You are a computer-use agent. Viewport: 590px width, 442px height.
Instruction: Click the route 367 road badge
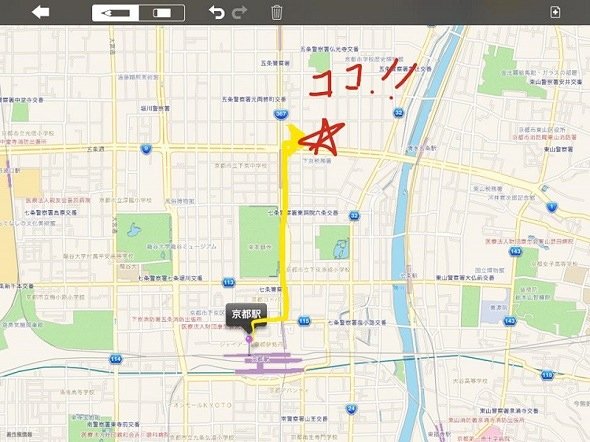pyautogui.click(x=281, y=114)
